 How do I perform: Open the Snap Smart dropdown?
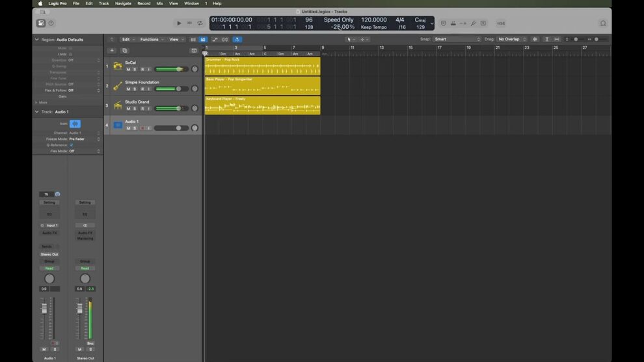457,39
